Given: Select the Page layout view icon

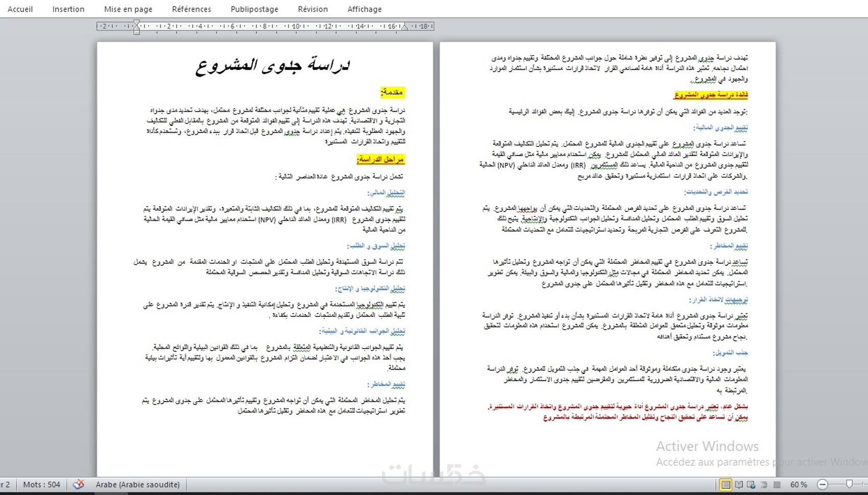Looking at the screenshot, I should coord(726,484).
